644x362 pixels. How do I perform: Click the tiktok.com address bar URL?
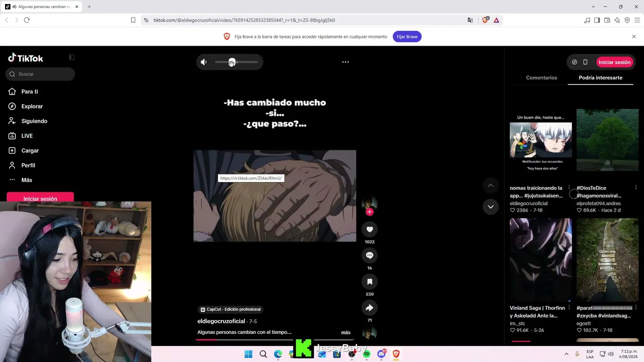(x=244, y=20)
